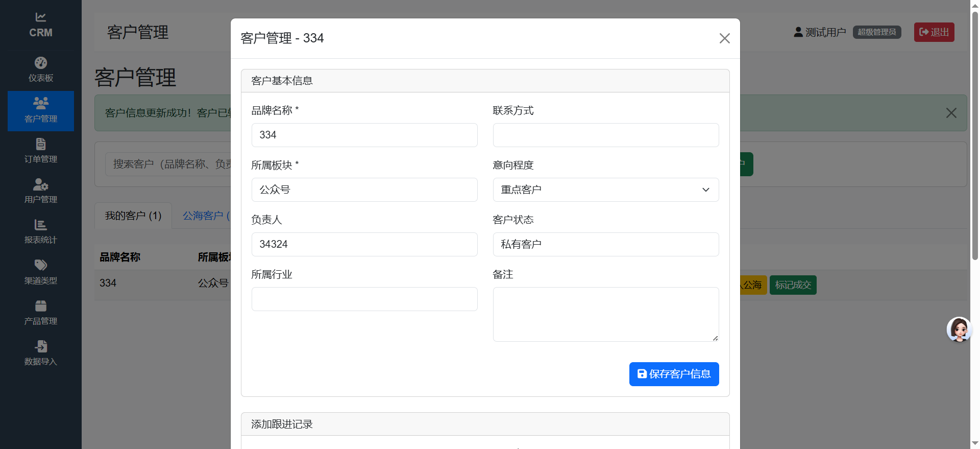
Task: Click the CRM logo chart icon
Action: 41,17
